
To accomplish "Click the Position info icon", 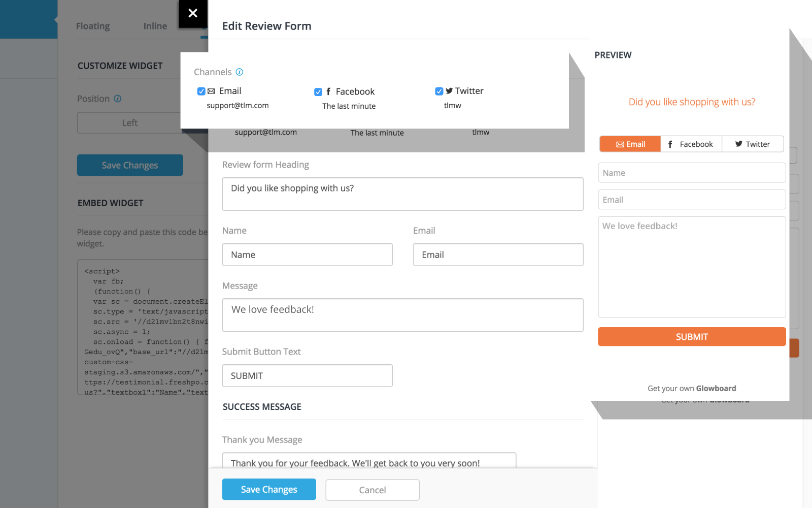I will pos(118,99).
